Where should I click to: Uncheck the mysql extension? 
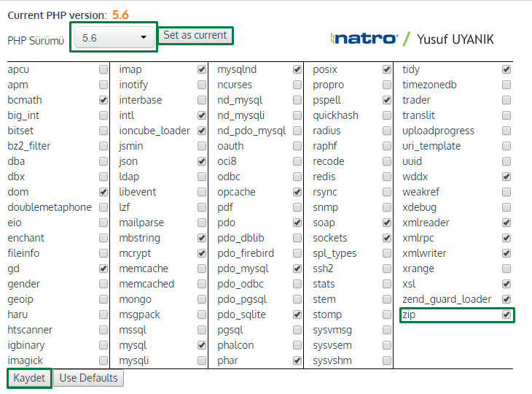point(202,344)
